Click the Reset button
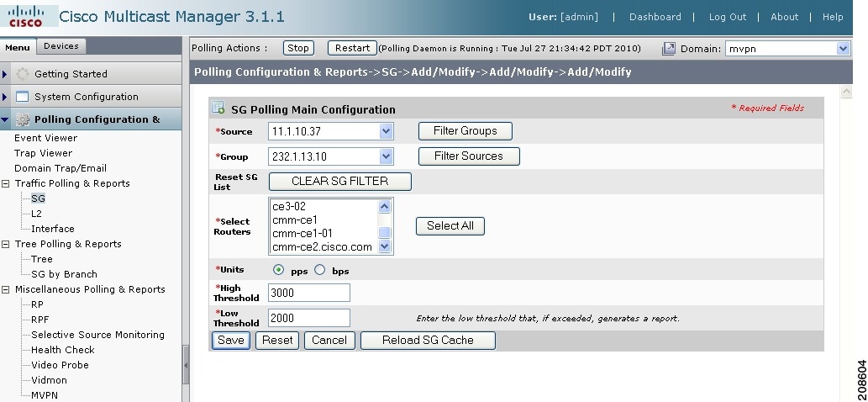Image resolution: width=868 pixels, height=402 pixels. point(277,340)
